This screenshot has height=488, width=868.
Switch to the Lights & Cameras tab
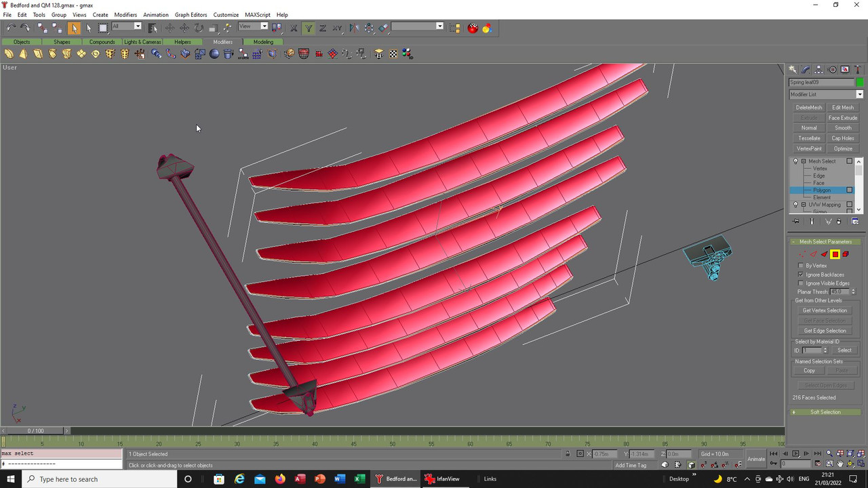click(142, 42)
